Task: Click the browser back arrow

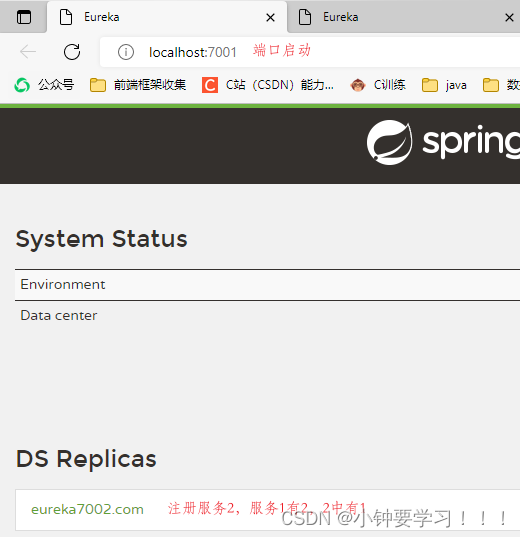Action: pyautogui.click(x=28, y=52)
